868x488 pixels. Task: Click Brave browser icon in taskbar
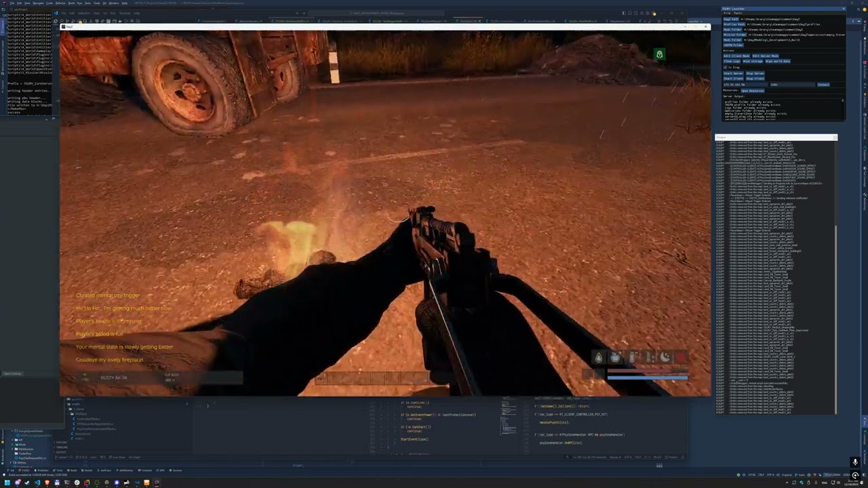click(47, 483)
